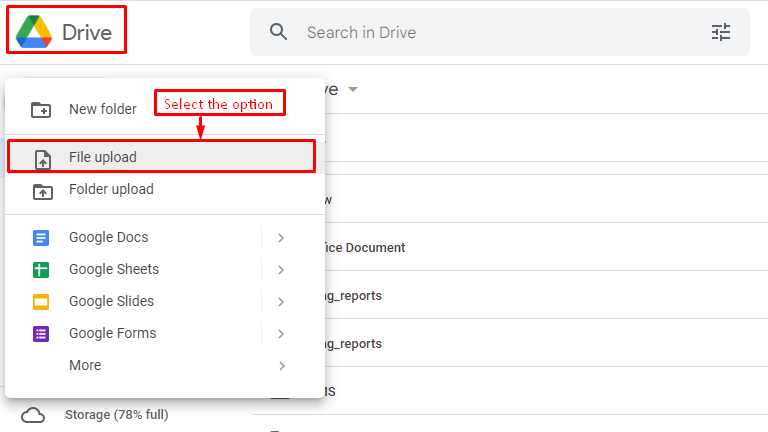Focus the Search in Drive field
This screenshot has height=432, width=768.
point(500,32)
